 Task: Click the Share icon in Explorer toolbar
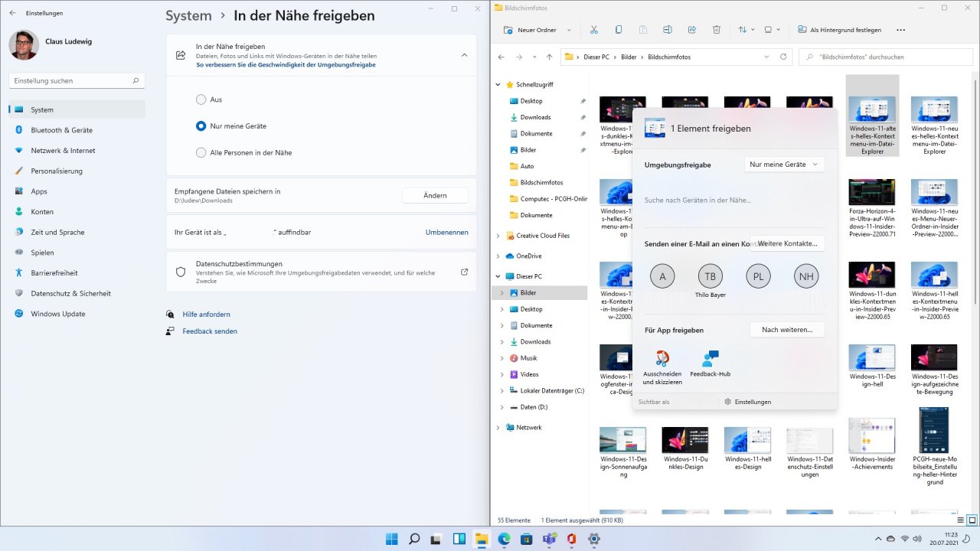tap(691, 30)
